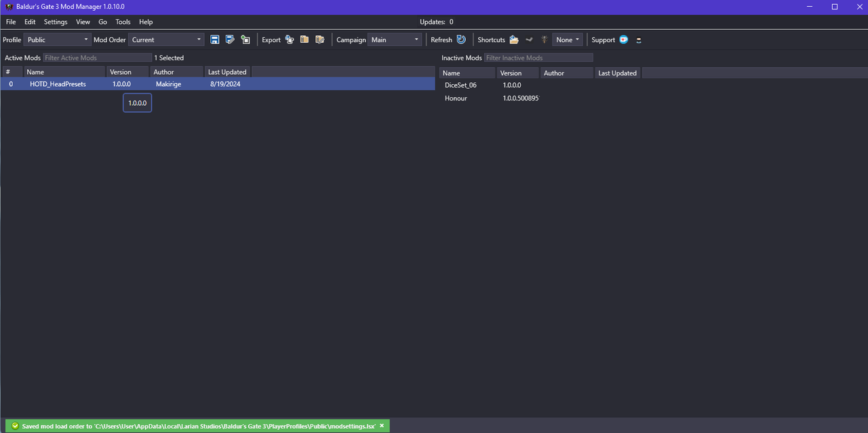Open mods folder shortcut icon
The height and width of the screenshot is (433, 868).
514,39
